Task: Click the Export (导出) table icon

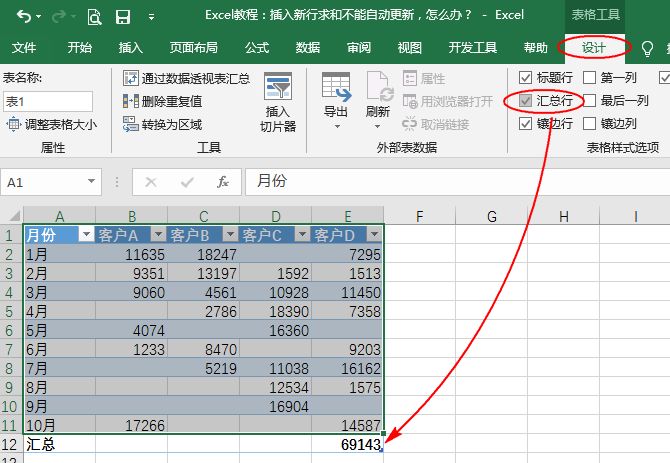Action: [336, 87]
